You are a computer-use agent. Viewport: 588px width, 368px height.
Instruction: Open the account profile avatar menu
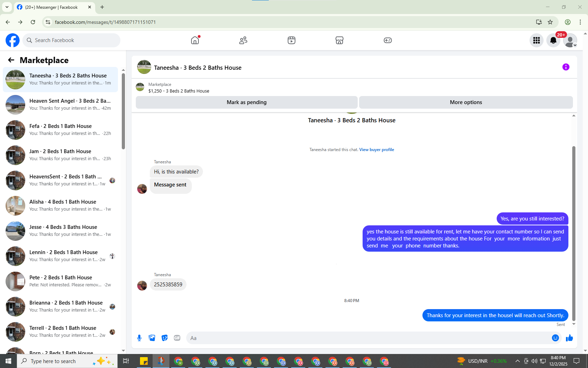pyautogui.click(x=570, y=40)
